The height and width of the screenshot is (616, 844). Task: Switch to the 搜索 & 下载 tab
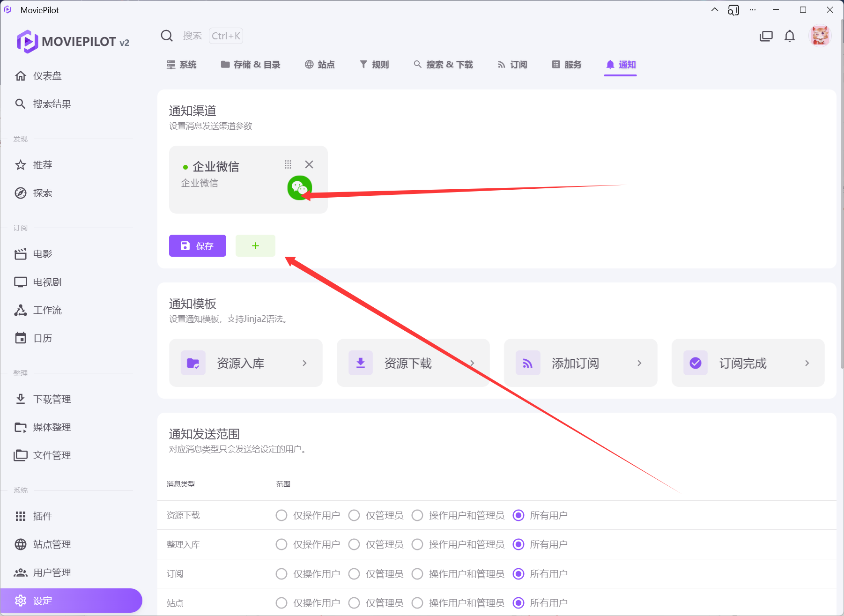click(443, 65)
